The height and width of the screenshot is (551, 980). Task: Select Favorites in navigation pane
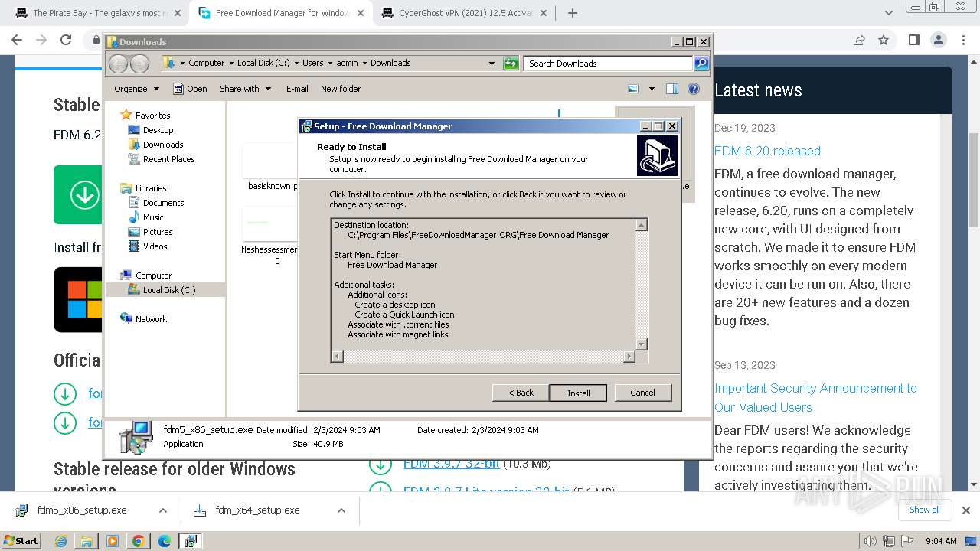pyautogui.click(x=152, y=116)
